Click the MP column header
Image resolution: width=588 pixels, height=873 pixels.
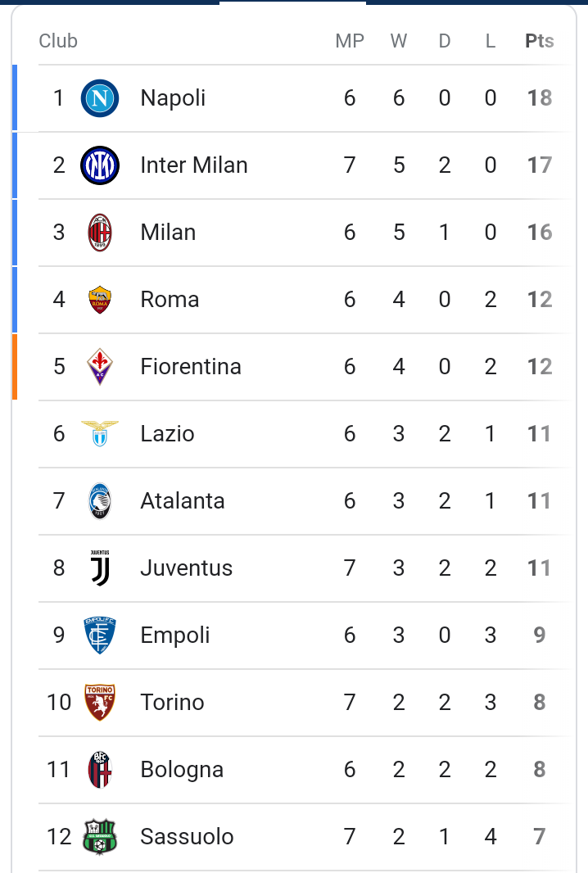point(350,41)
